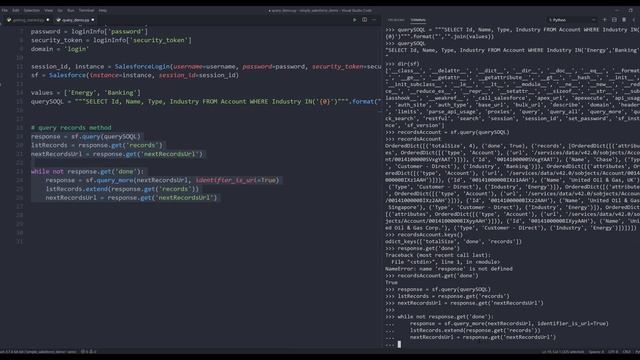Screen dimensions: 640x360
Task: Click the '# query records method' comment
Action: coord(71,128)
